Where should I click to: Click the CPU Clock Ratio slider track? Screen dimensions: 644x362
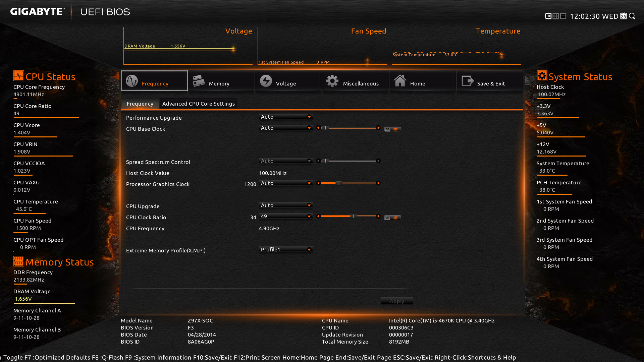348,216
